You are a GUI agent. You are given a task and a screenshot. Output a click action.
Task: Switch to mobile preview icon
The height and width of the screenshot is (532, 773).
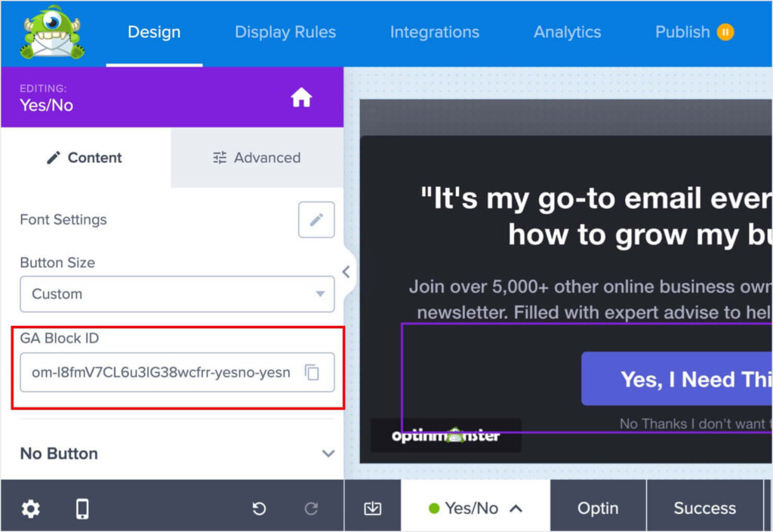[x=82, y=509]
